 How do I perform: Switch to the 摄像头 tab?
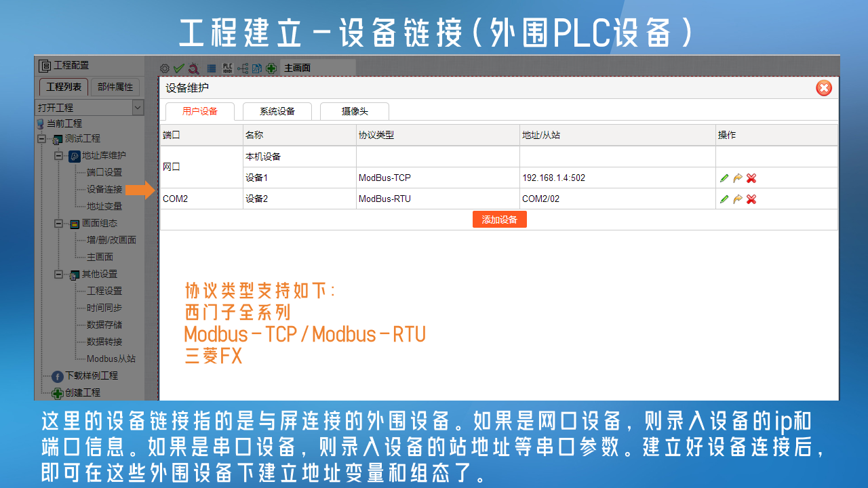tap(354, 111)
